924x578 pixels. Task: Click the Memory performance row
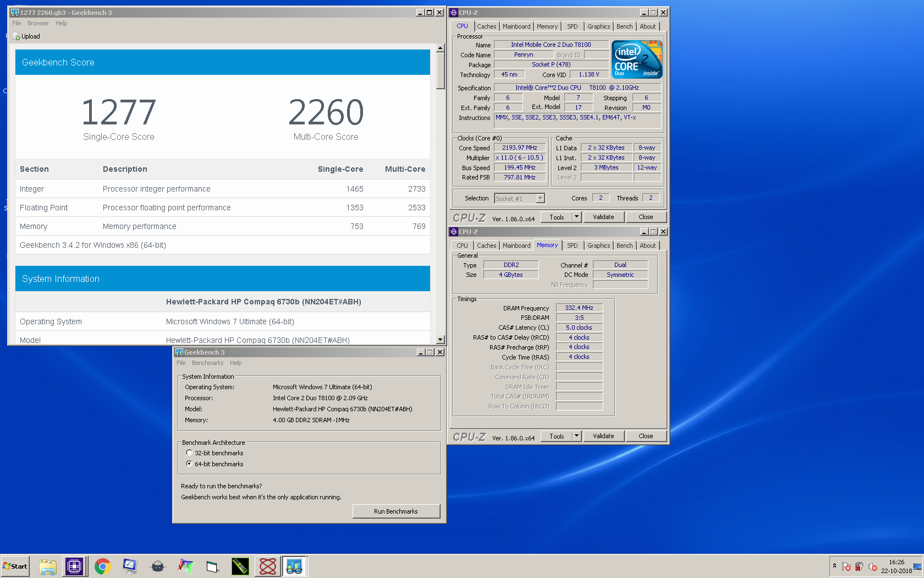[x=223, y=226]
